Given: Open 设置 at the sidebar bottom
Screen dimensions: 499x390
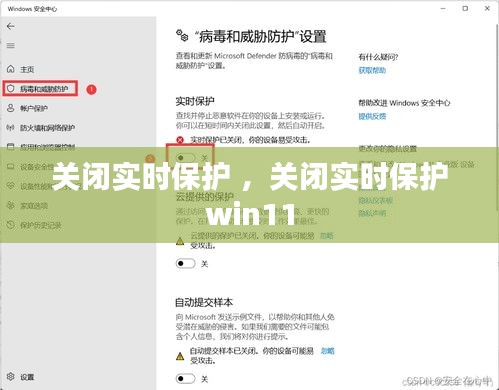Looking at the screenshot, I should pos(27,377).
